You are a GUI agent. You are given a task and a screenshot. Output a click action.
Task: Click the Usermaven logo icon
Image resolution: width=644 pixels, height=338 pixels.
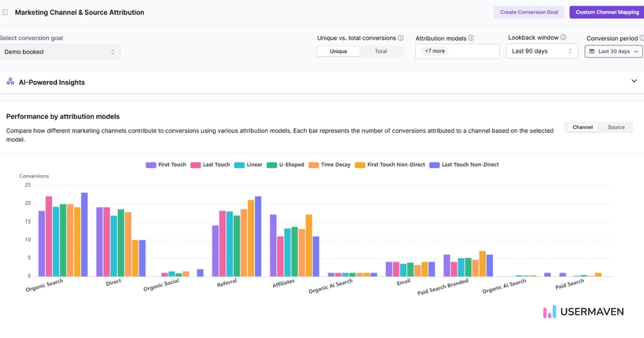550,312
